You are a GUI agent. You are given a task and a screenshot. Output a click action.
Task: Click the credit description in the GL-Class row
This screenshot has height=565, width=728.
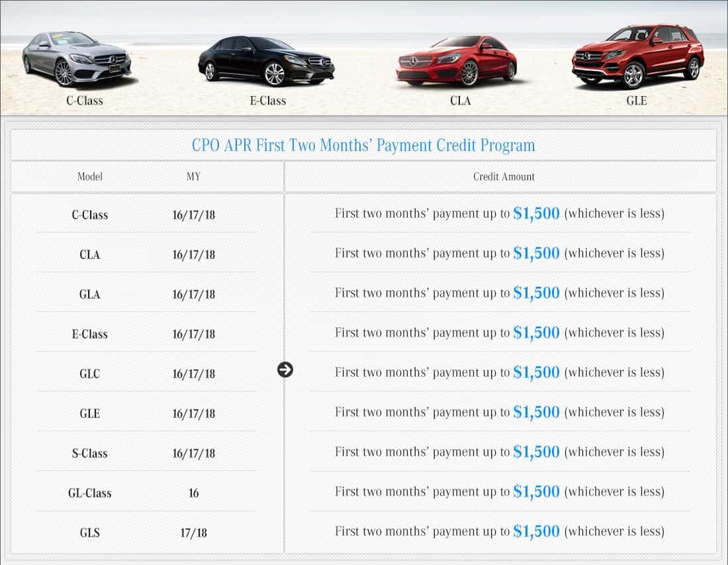coord(500,491)
